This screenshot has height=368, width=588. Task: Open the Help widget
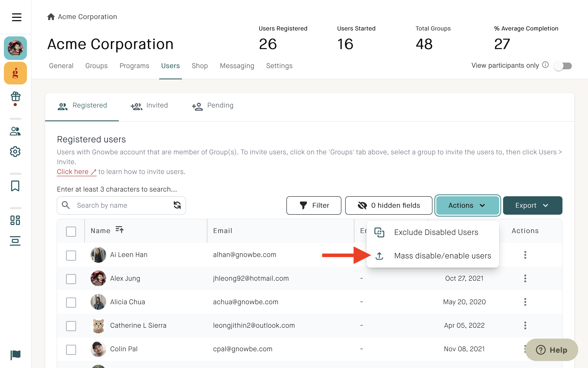pos(551,350)
